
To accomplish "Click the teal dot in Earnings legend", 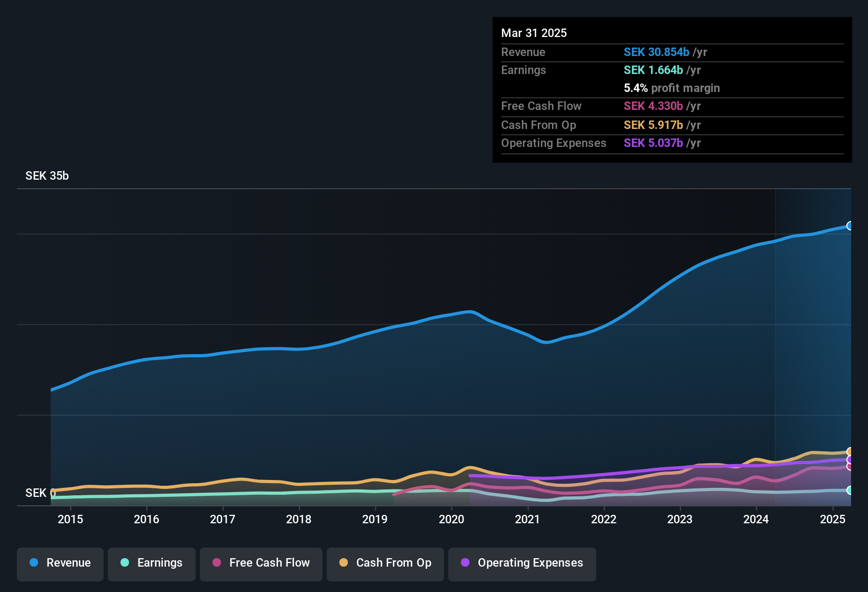I will [125, 562].
